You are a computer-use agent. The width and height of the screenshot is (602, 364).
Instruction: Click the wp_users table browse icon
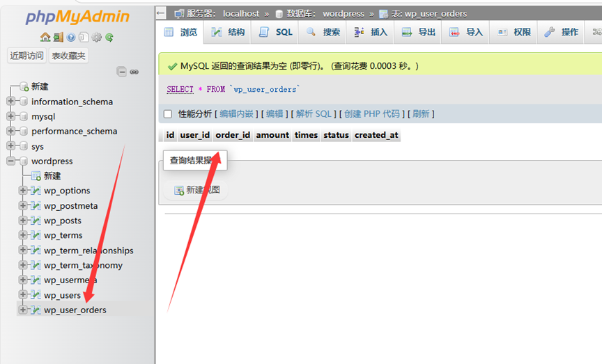tap(36, 295)
